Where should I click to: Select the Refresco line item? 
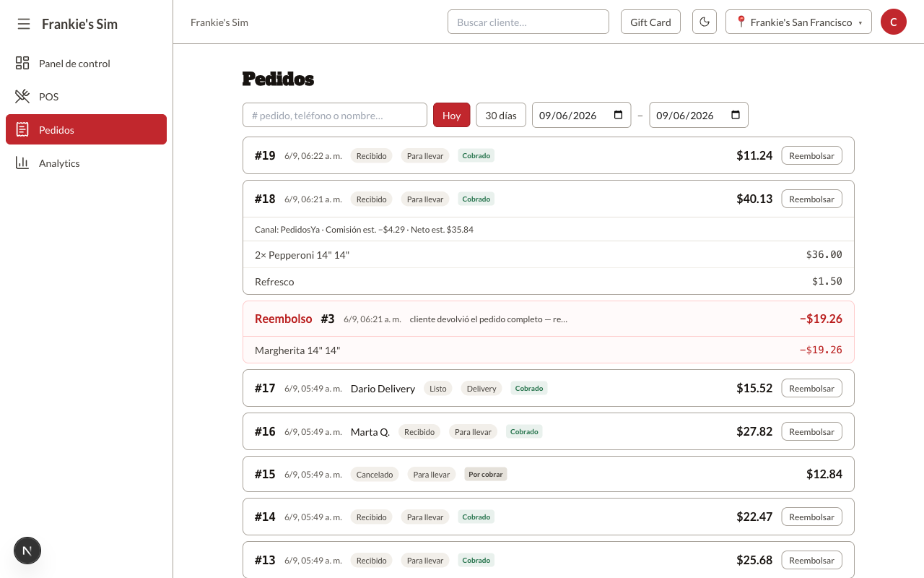point(549,281)
